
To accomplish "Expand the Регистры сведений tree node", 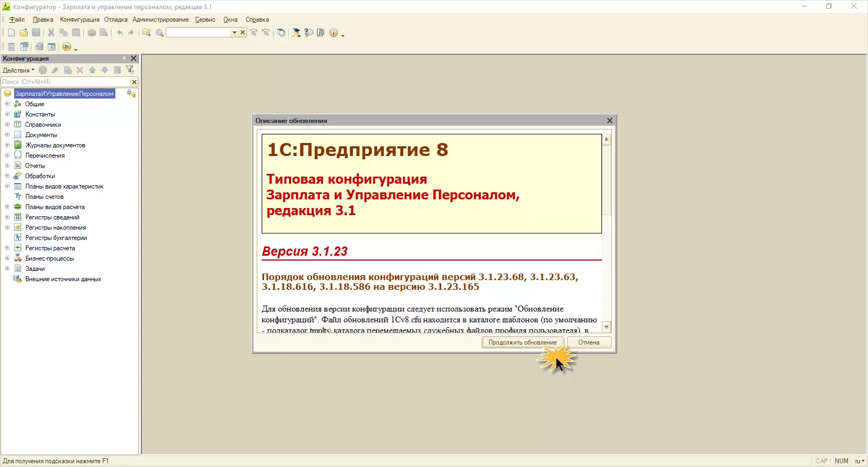I will [8, 217].
